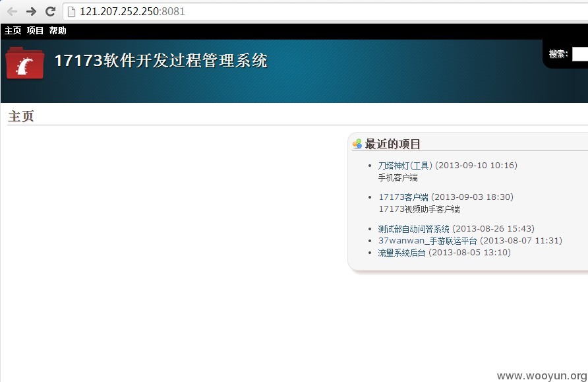588x382 pixels.
Task: Open project 17173客户端
Action: [x=403, y=197]
